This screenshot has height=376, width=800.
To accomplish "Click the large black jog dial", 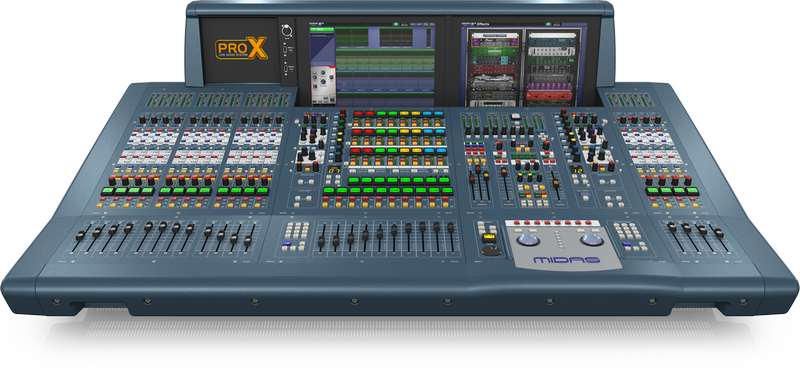I will coord(491,250).
